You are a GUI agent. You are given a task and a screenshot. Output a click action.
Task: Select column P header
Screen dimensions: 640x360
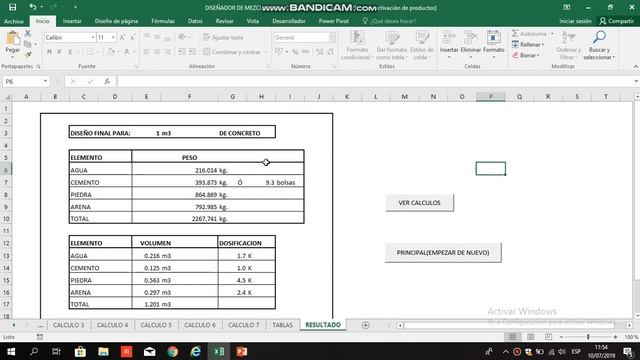pos(491,96)
